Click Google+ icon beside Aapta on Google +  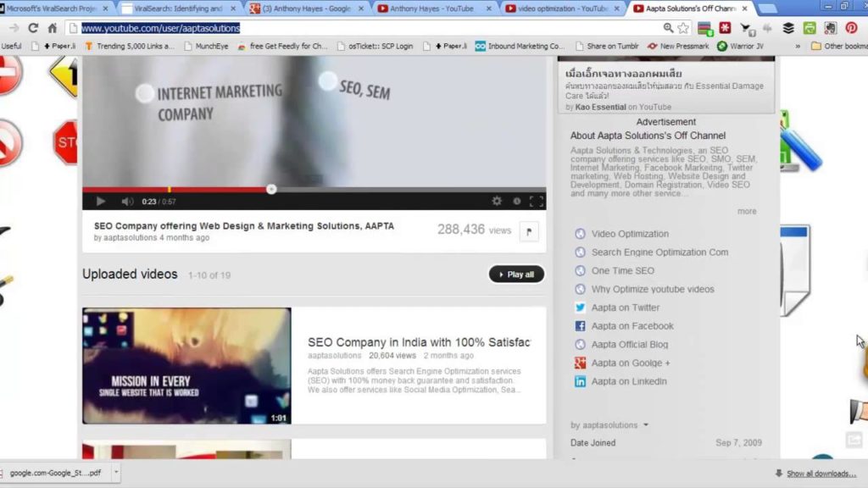580,363
